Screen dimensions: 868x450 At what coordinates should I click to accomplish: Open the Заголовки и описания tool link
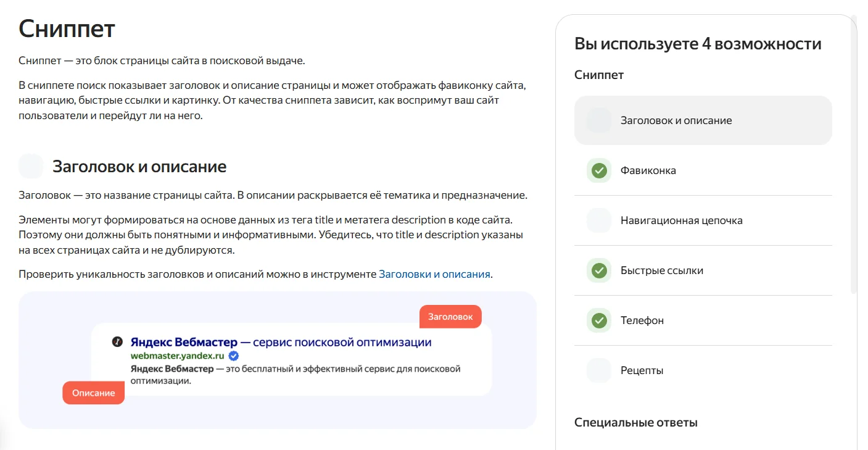pyautogui.click(x=434, y=274)
